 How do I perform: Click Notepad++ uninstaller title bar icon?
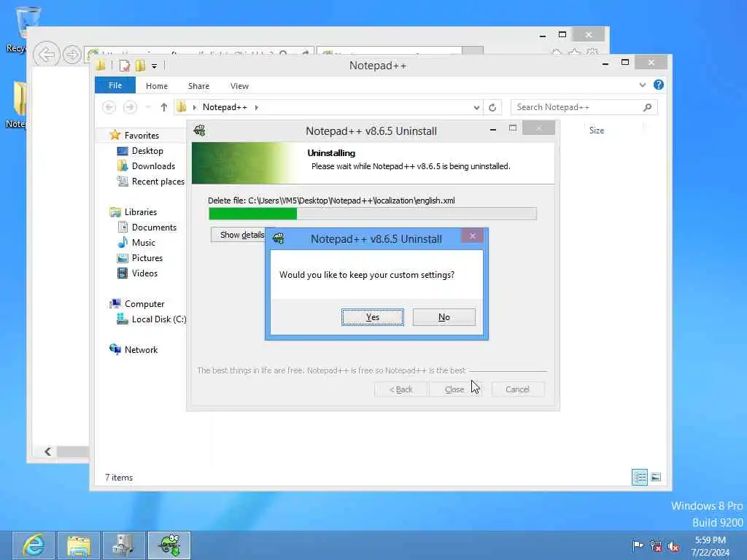pos(200,131)
